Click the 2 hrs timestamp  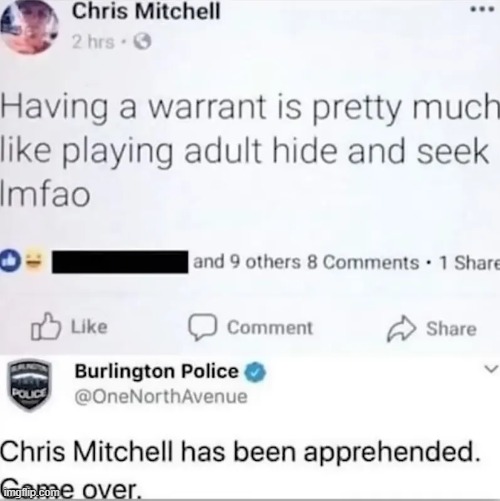pos(93,42)
